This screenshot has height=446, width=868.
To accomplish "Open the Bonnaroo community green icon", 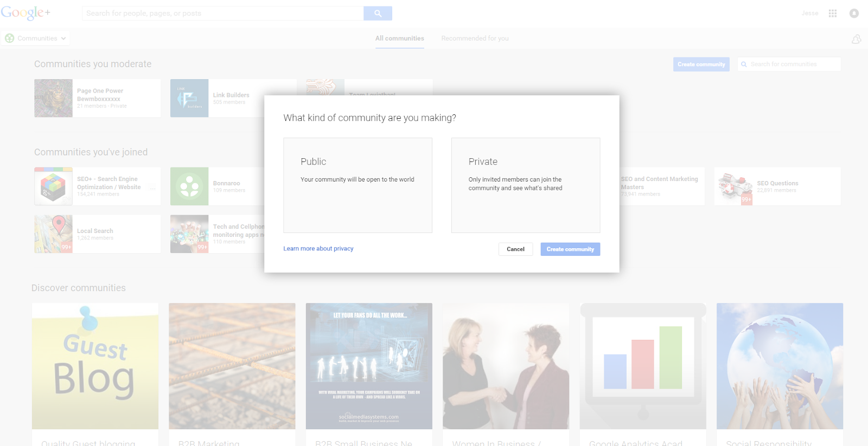I will (189, 186).
